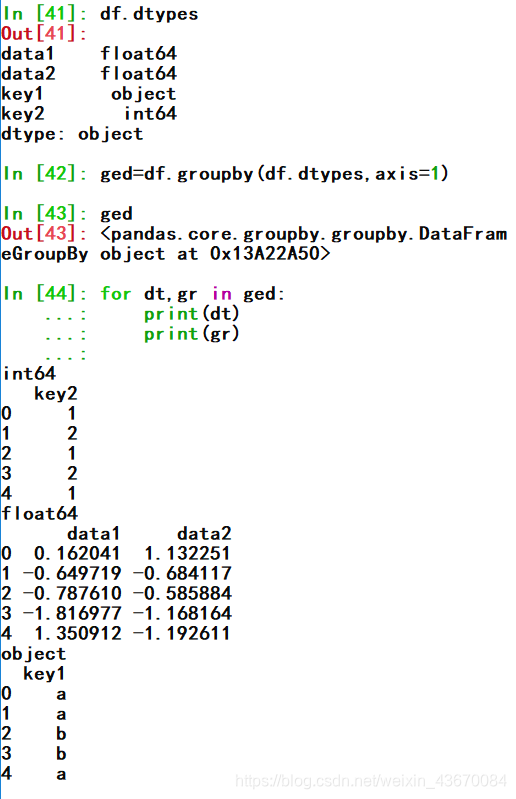The width and height of the screenshot is (516, 799).
Task: Click the 'Out[41]:' output label
Action: pos(44,34)
